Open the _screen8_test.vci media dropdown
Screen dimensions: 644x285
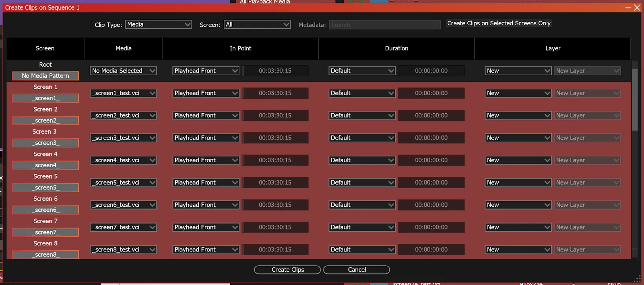(123, 250)
